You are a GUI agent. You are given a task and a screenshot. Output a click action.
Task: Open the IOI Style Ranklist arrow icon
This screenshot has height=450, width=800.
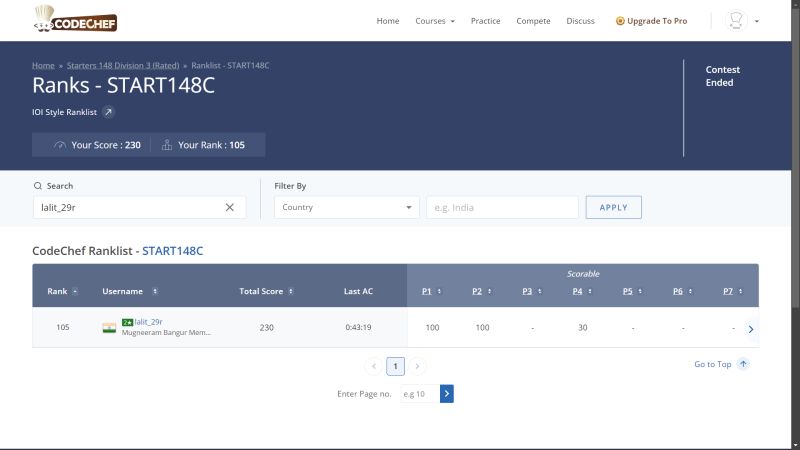tap(108, 112)
